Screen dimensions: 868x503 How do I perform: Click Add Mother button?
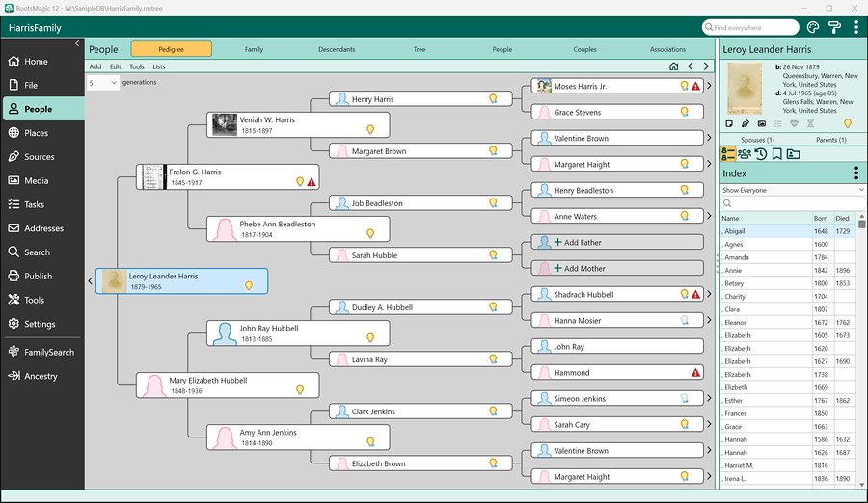pyautogui.click(x=617, y=268)
